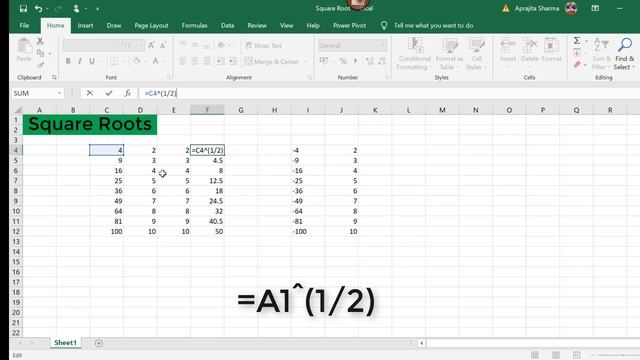640x360 pixels.
Task: Switch to the Data tab
Action: pos(227,25)
